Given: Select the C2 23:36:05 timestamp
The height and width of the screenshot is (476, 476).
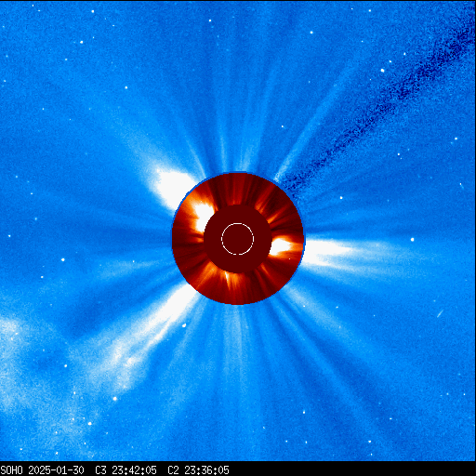Looking at the screenshot, I should coord(198,469).
